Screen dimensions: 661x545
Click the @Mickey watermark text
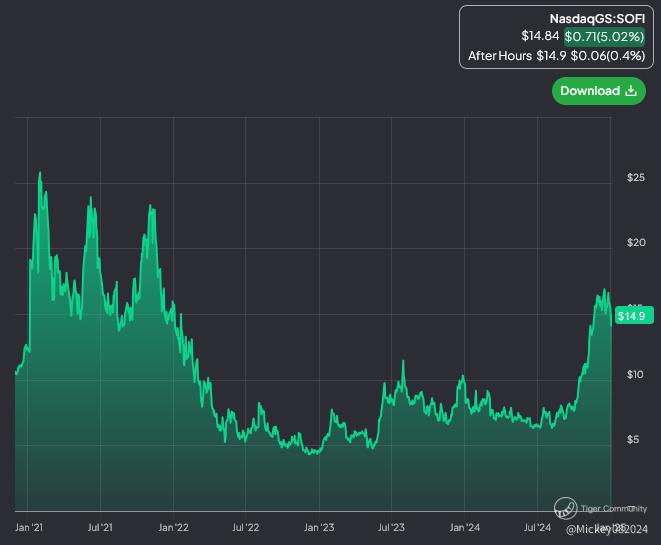coord(607,529)
